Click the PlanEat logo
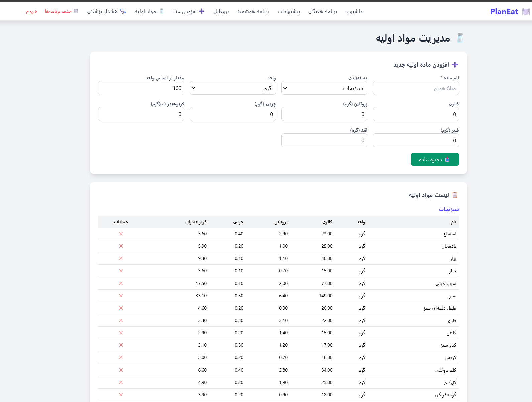Screen dimensions: 532x402 click(510, 12)
